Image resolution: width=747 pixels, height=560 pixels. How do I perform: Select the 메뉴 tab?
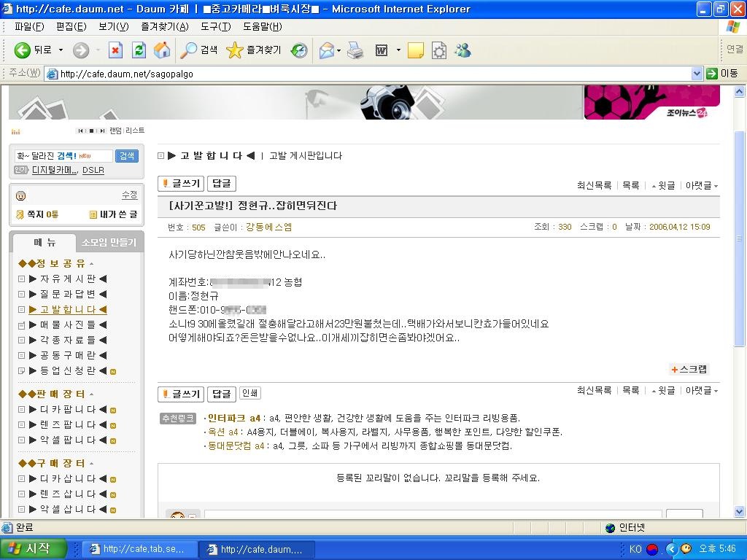point(44,242)
